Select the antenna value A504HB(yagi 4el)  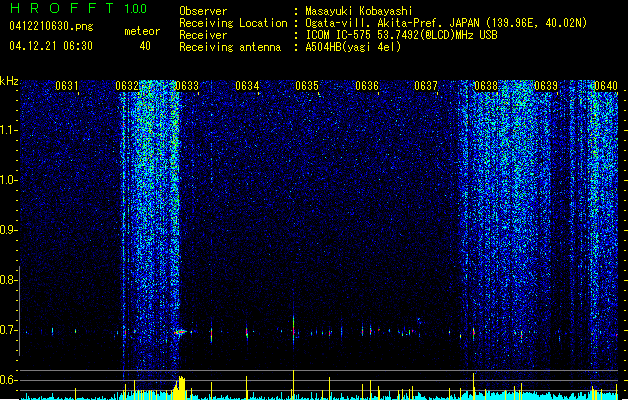pyautogui.click(x=353, y=47)
